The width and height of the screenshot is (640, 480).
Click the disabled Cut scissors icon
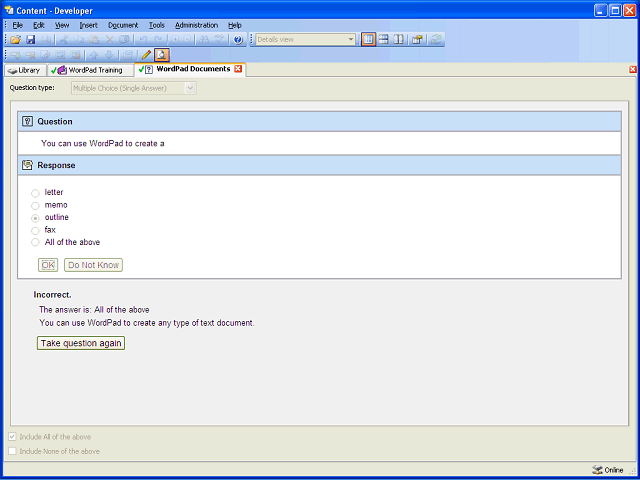coord(64,40)
